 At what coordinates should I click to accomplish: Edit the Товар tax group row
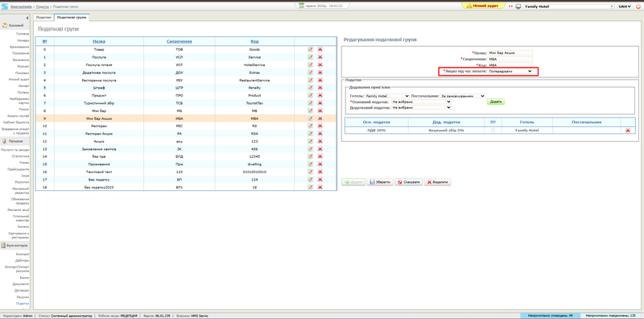(311, 49)
